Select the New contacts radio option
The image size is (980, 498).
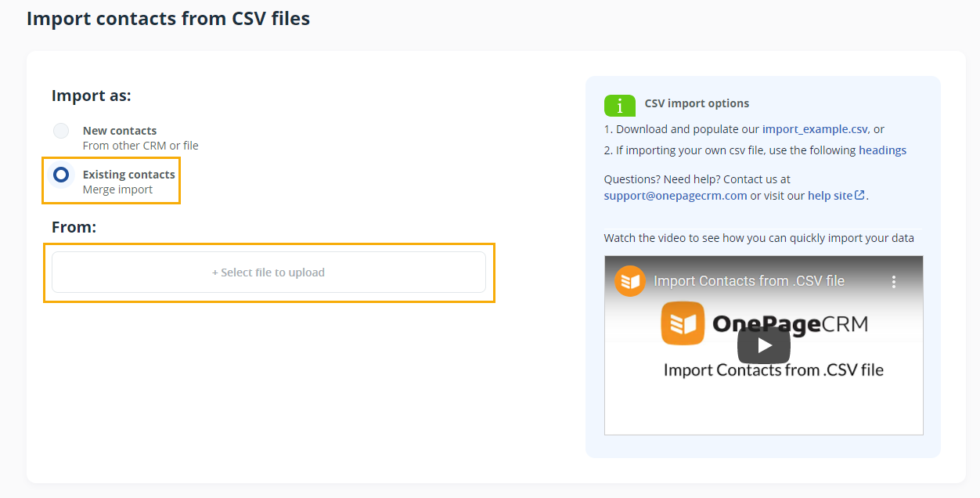pyautogui.click(x=61, y=131)
